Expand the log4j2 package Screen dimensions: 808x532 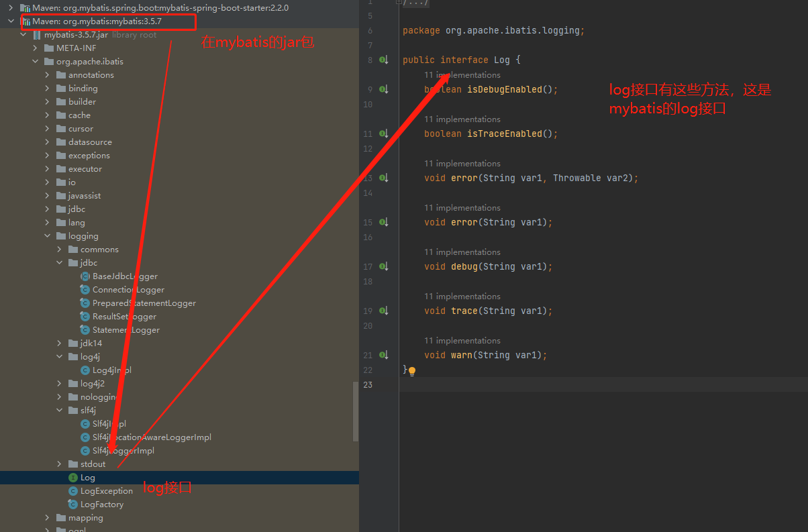[60, 384]
